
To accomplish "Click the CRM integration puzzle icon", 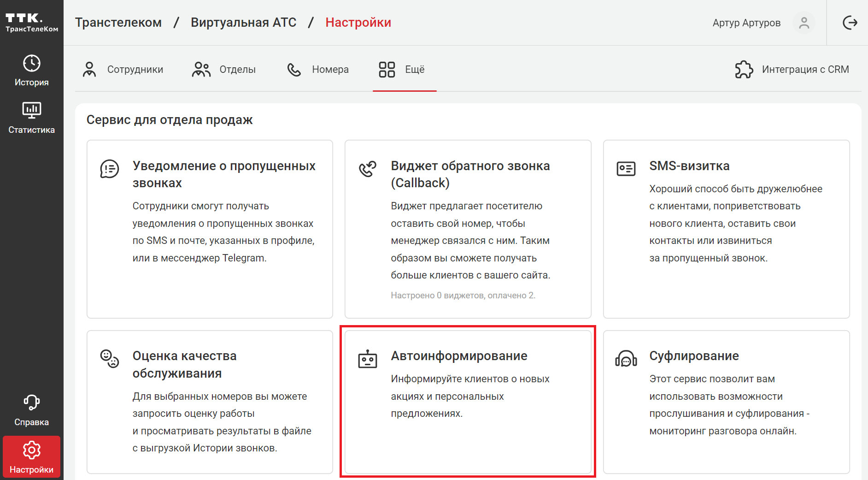I will 744,70.
